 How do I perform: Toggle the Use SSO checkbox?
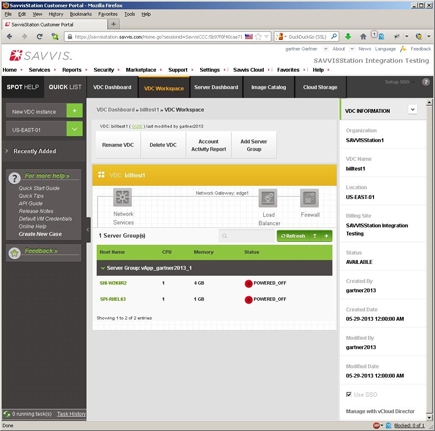tap(349, 395)
